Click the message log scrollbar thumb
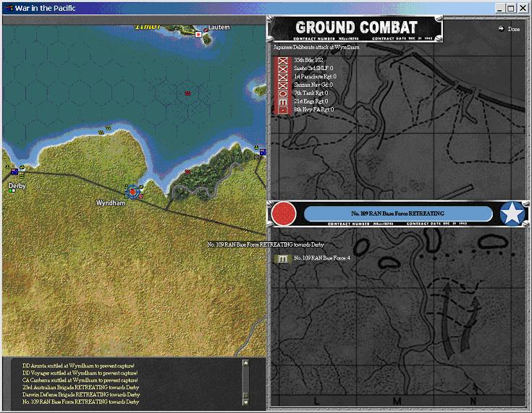This screenshot has width=532, height=413. [245, 396]
